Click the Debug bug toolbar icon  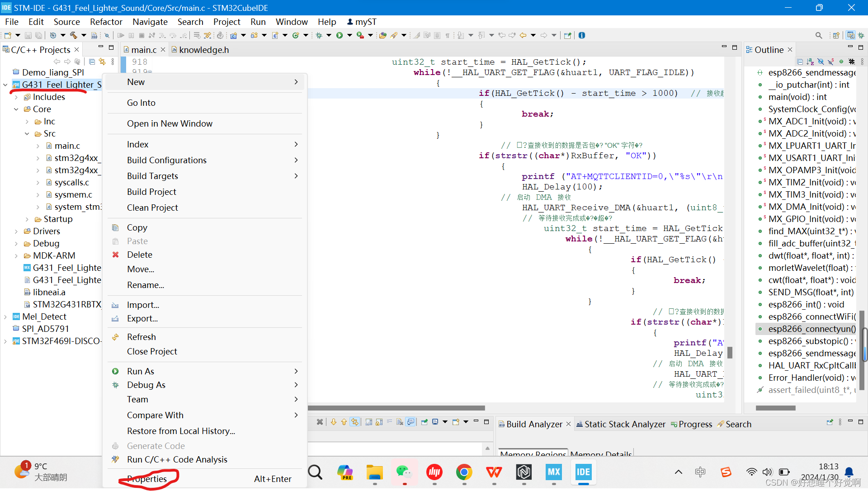point(319,35)
